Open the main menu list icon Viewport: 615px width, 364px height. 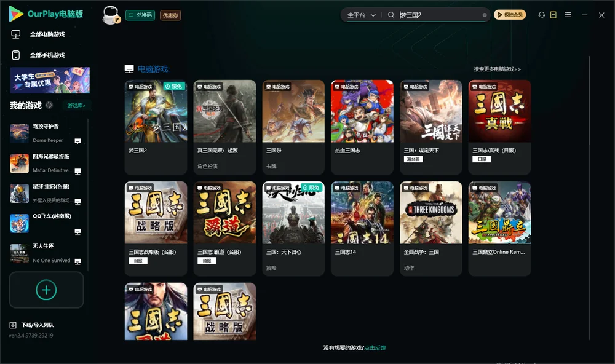[568, 15]
